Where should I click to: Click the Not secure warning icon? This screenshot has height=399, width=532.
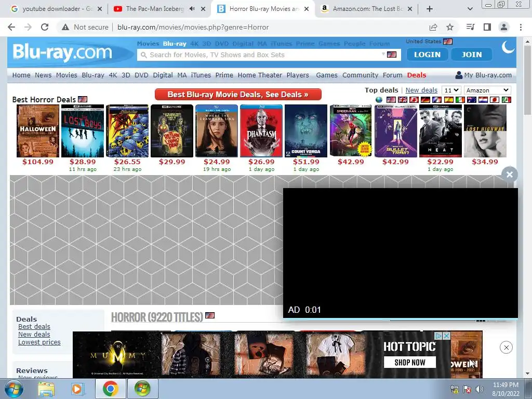click(65, 27)
